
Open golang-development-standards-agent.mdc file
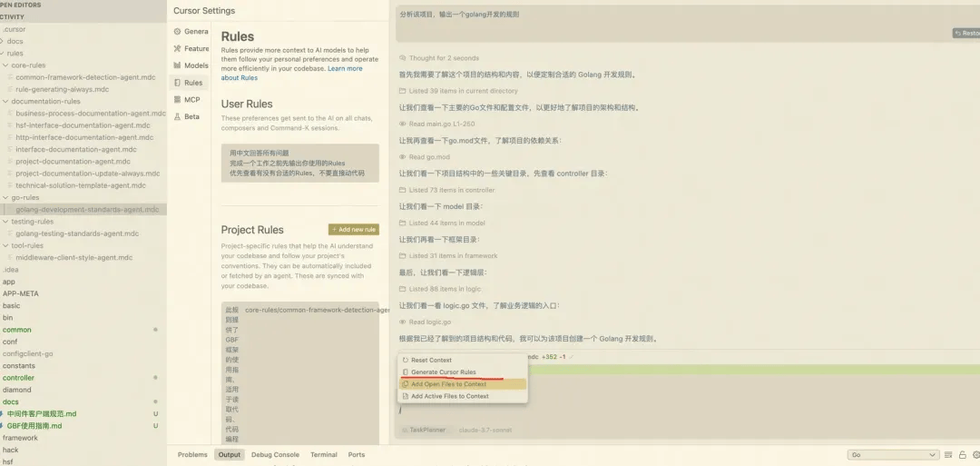pos(87,210)
